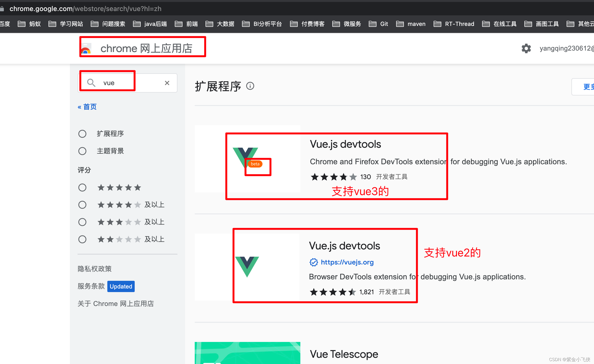Select 4 stars and above filter
This screenshot has width=594, height=364.
82,205
